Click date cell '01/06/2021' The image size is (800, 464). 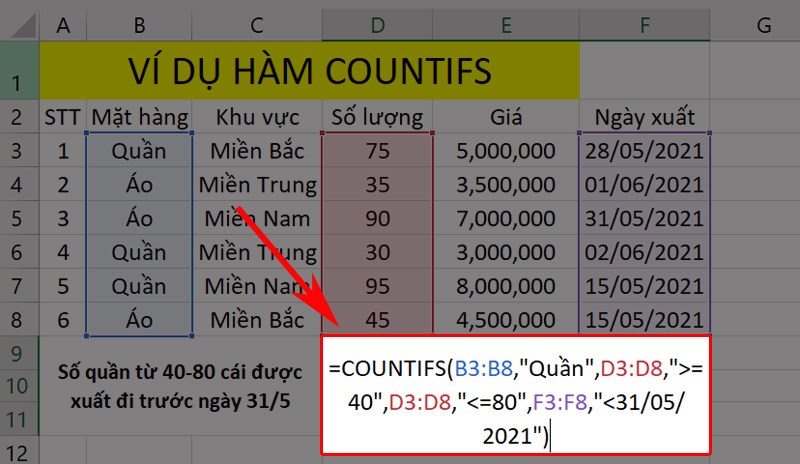(x=645, y=184)
